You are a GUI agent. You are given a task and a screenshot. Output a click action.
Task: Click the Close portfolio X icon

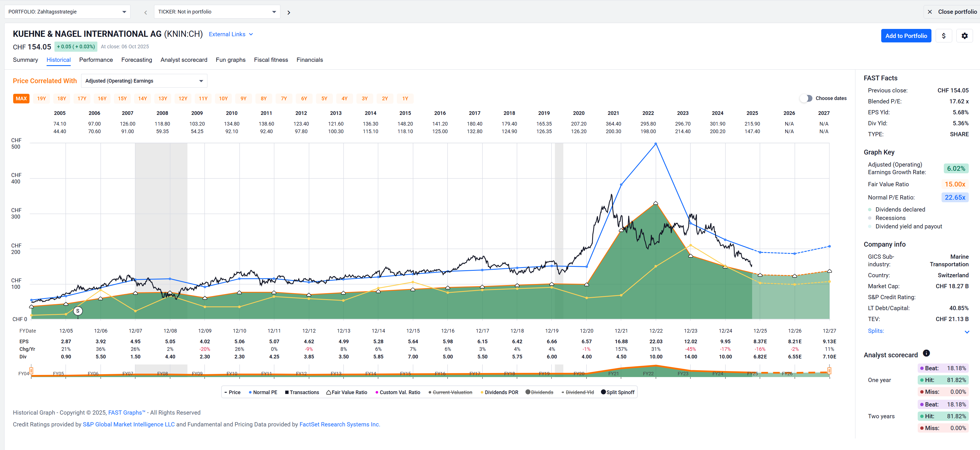pyautogui.click(x=929, y=12)
